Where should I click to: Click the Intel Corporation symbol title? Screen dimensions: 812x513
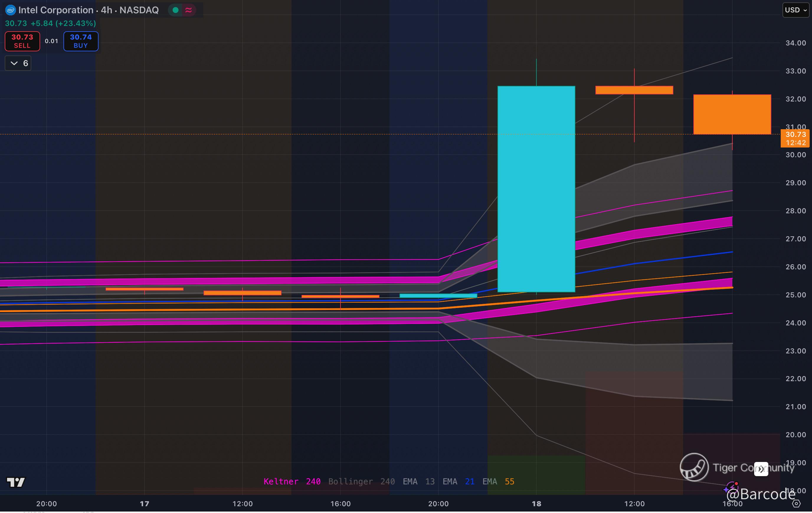[x=56, y=10]
